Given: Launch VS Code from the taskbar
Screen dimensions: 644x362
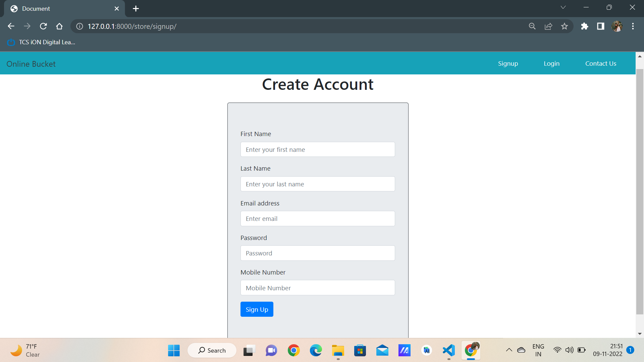Looking at the screenshot, I should point(448,350).
